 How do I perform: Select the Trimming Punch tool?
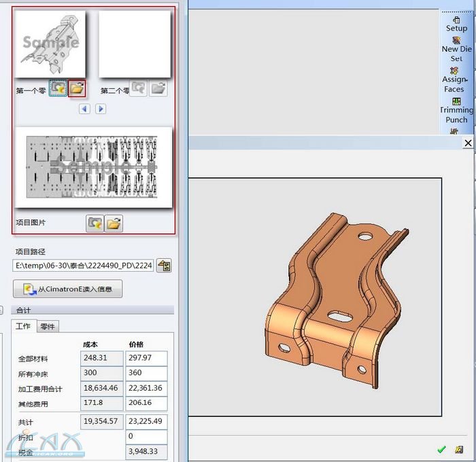[x=456, y=110]
